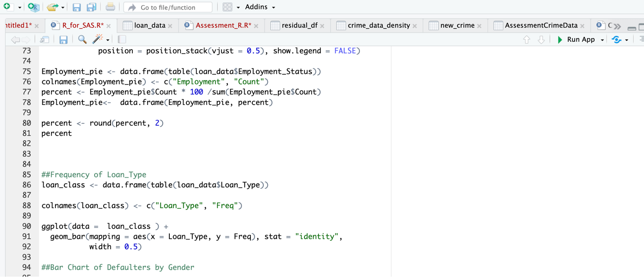This screenshot has width=644, height=278.
Task: Click line number 85 in the gutter
Action: tap(27, 174)
